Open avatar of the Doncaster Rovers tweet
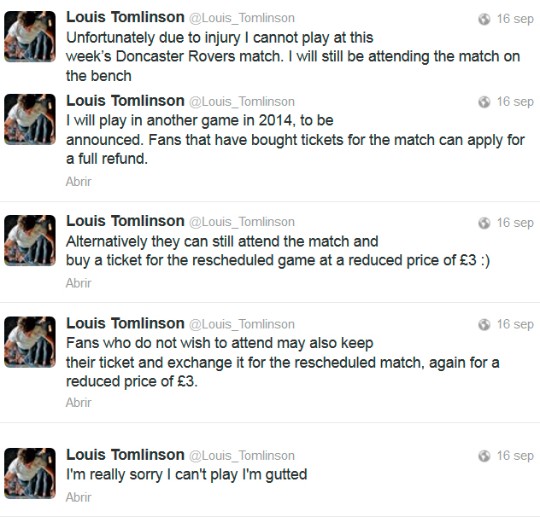 [30, 37]
